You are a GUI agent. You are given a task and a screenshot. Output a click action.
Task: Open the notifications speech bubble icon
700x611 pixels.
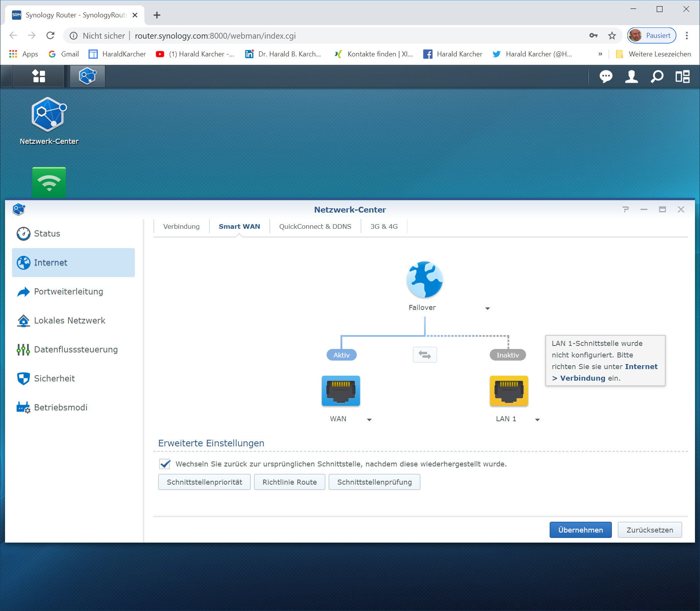tap(606, 77)
